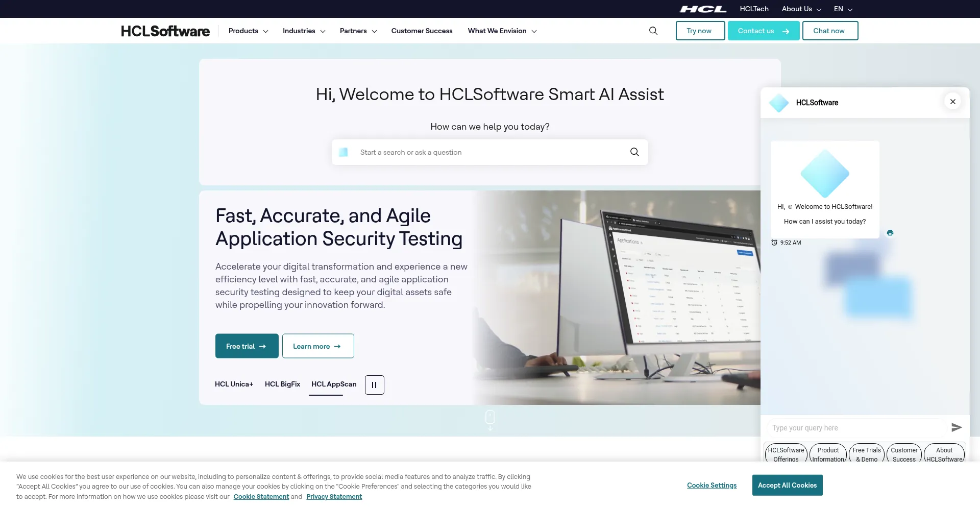Select the HCL Unica+ slide tab
Screen dimensions: 980x507
pyautogui.click(x=234, y=384)
